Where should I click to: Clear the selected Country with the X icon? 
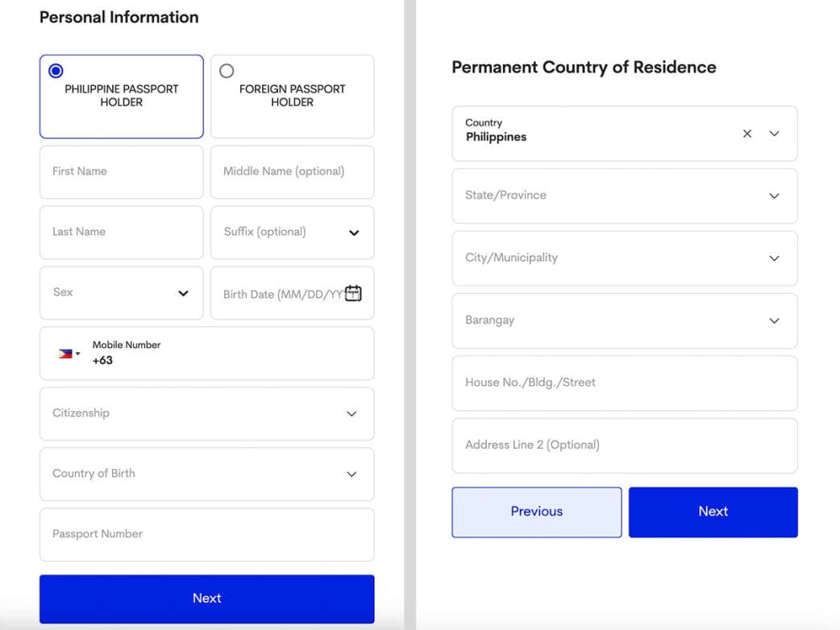point(747,134)
